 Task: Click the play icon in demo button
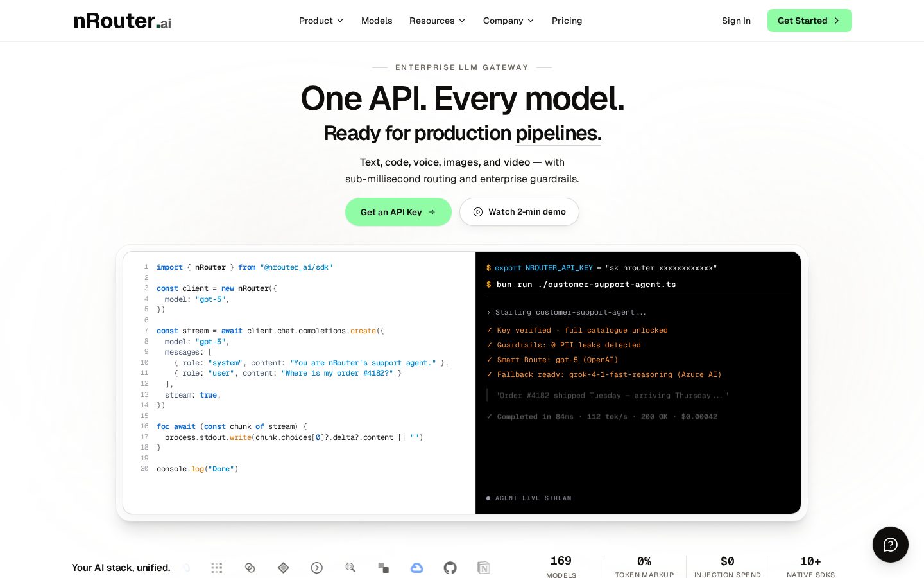[478, 212]
